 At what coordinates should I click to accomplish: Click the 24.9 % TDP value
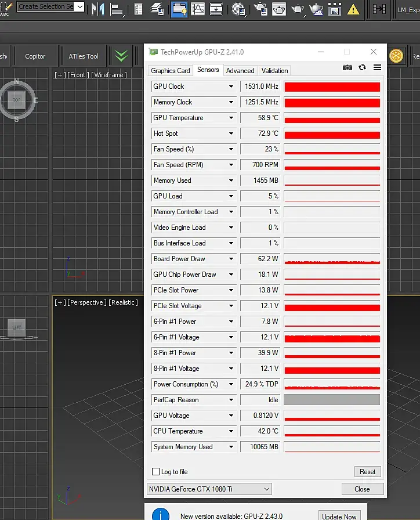(x=260, y=384)
